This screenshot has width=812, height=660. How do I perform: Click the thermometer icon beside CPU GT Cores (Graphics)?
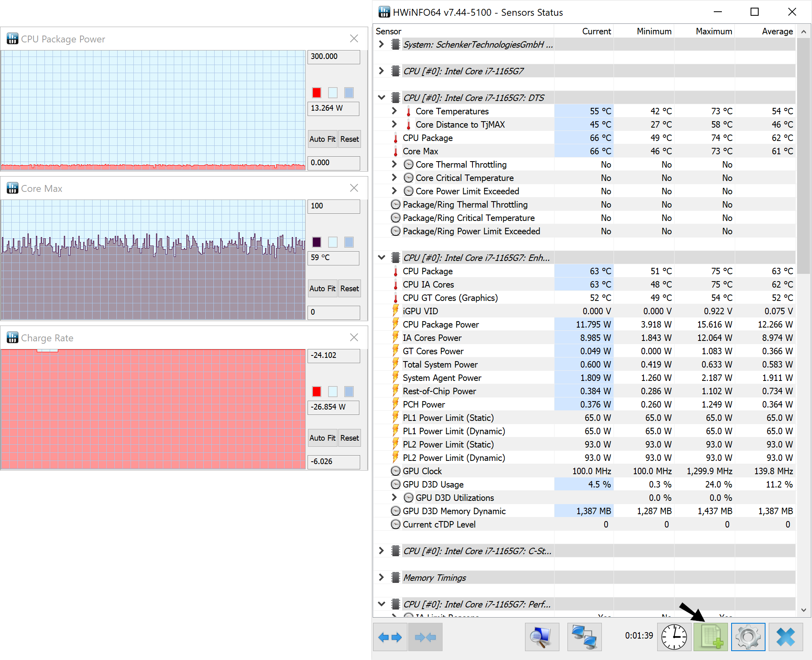[x=396, y=298]
